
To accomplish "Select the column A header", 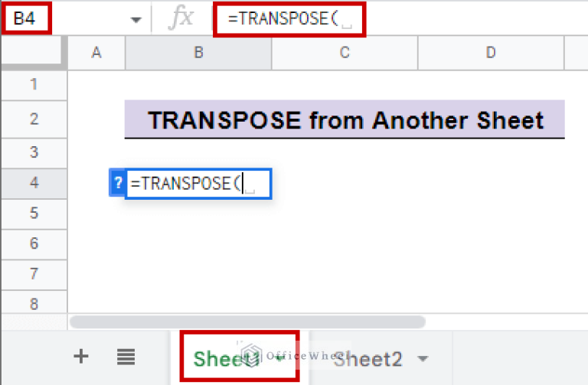I will (x=96, y=52).
